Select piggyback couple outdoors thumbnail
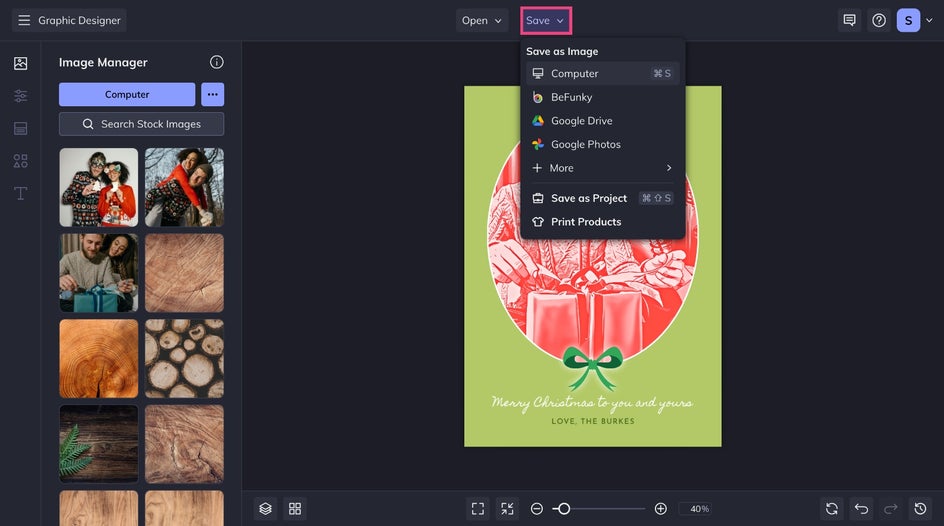The image size is (944, 526). click(x=184, y=187)
